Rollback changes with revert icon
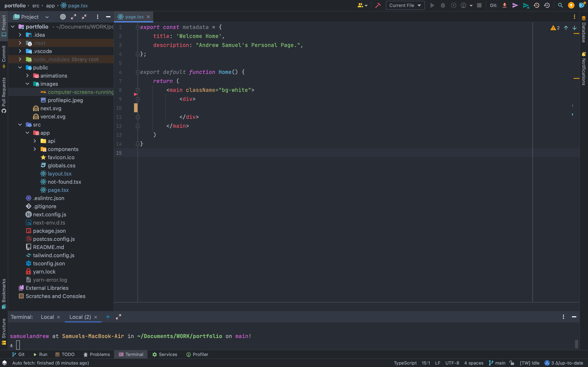 547,5
